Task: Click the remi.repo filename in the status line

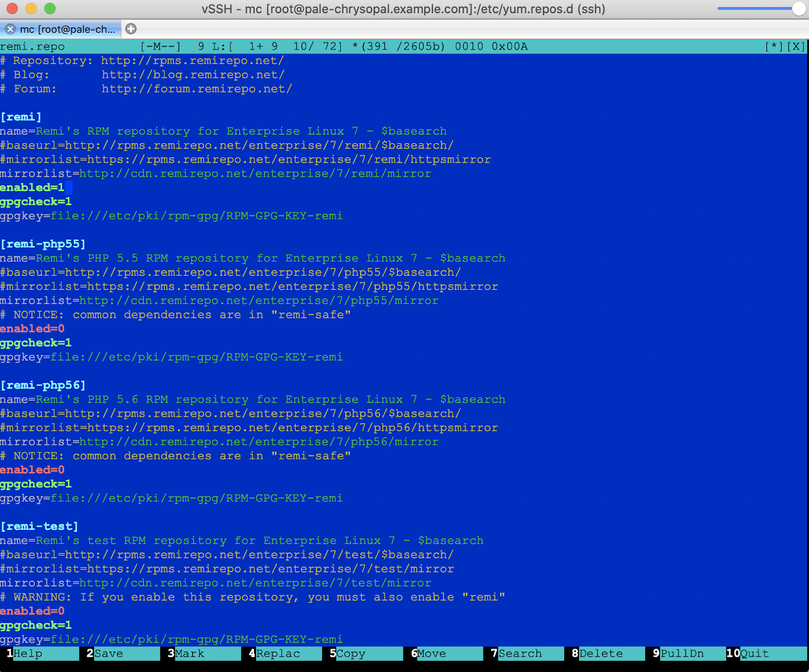Action: (x=32, y=46)
